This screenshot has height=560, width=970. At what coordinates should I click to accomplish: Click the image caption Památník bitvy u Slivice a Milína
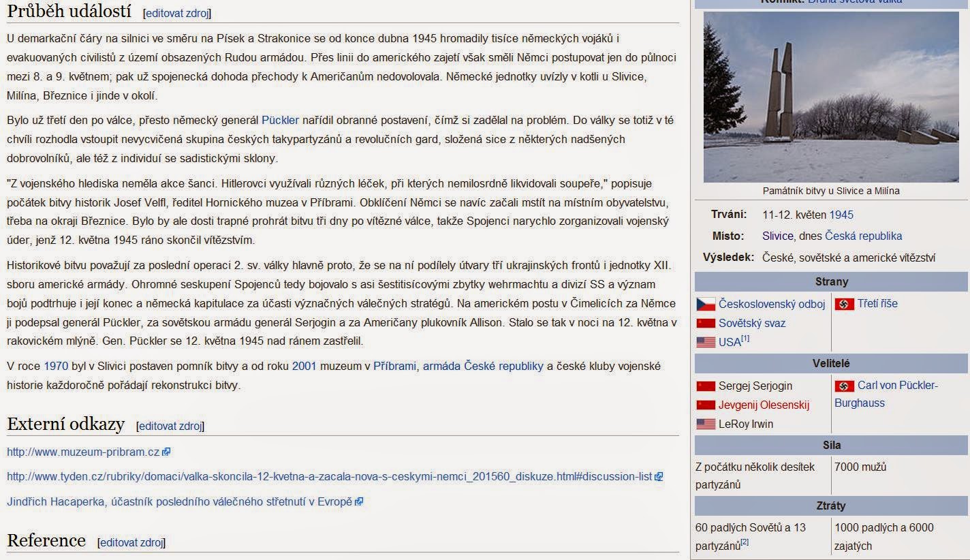[x=831, y=191]
